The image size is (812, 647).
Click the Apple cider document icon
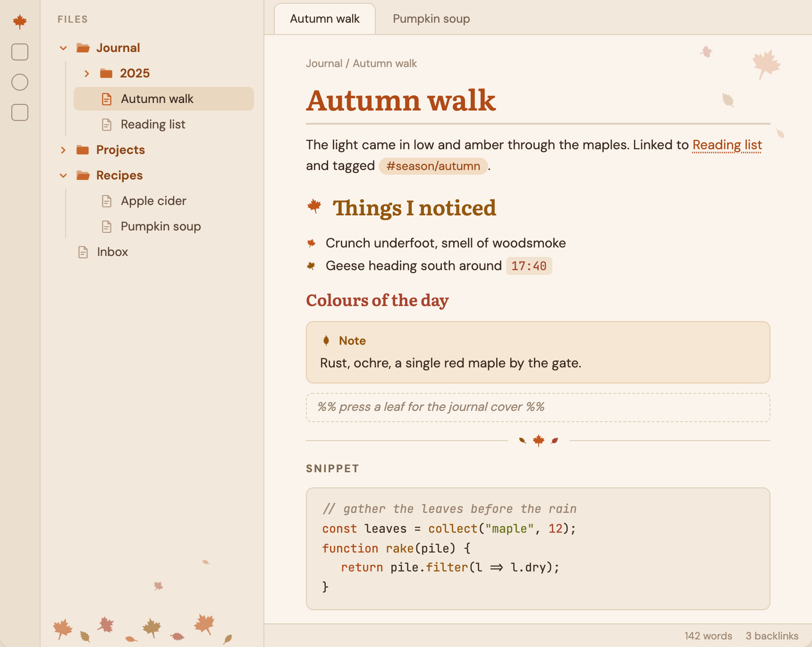[x=107, y=201]
